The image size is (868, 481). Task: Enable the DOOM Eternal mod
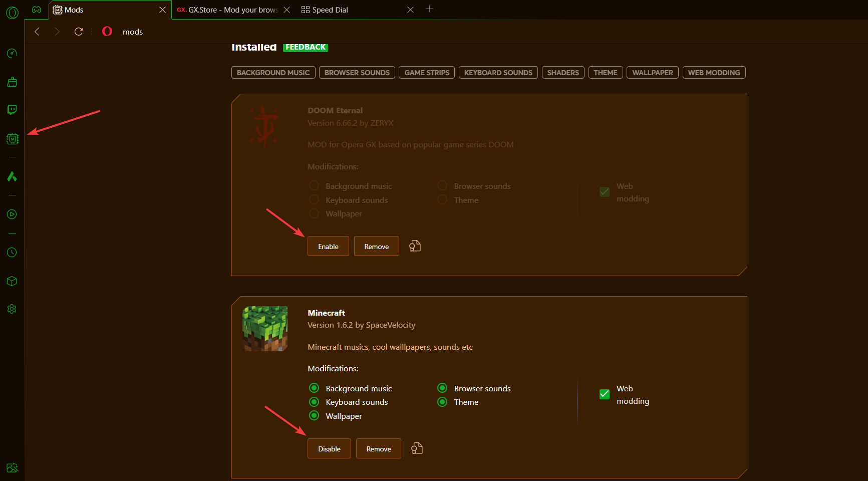click(x=328, y=246)
